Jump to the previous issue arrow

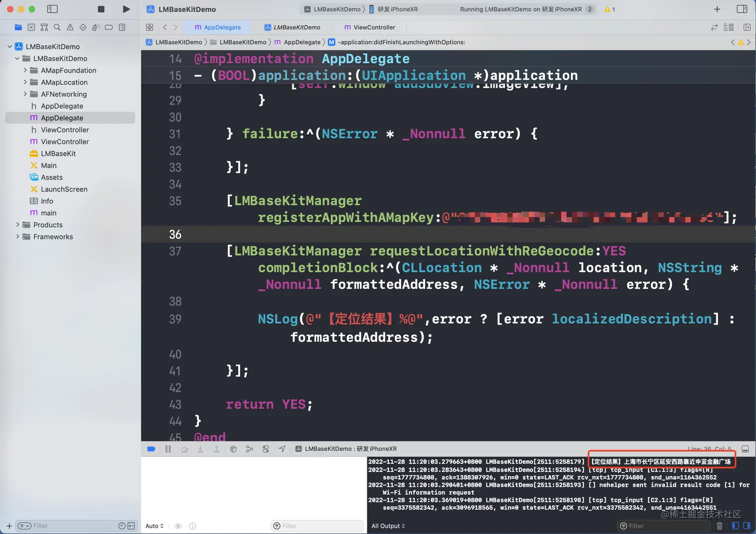click(733, 42)
